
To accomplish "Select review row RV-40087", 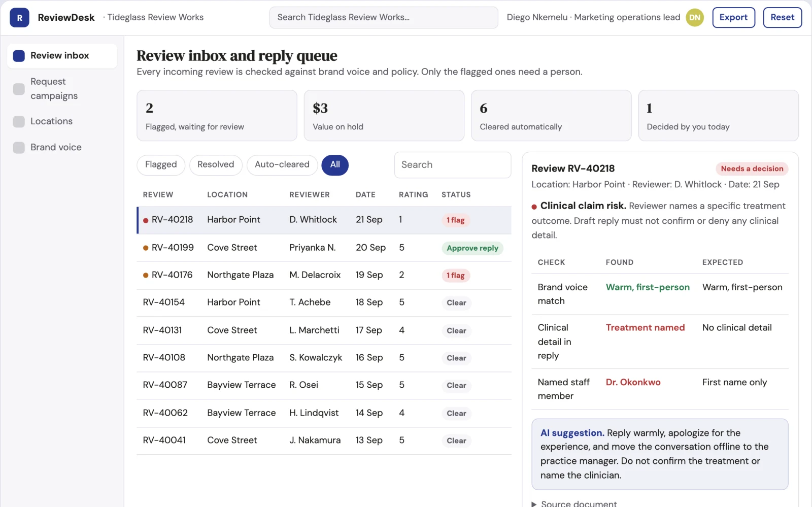I will pos(324,385).
